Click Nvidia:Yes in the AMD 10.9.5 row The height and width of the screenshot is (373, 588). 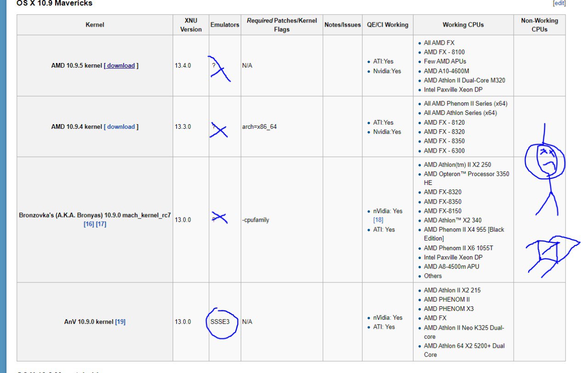pos(387,71)
